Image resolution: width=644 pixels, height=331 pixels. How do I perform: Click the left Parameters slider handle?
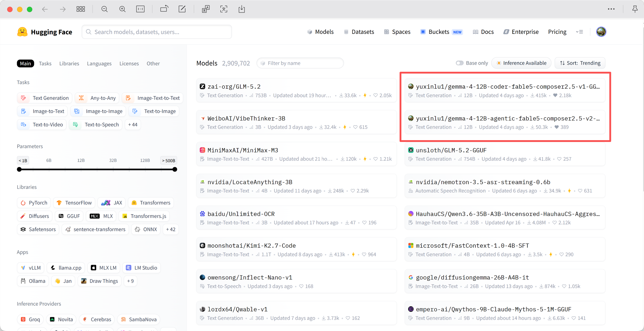19,169
